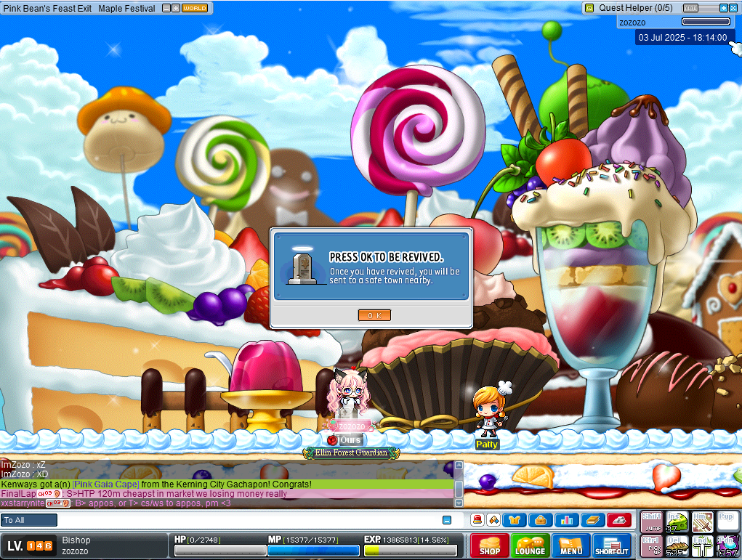The image size is (742, 560).
Task: Click the Ctrl Pick Up quickslot
Action: (652, 546)
